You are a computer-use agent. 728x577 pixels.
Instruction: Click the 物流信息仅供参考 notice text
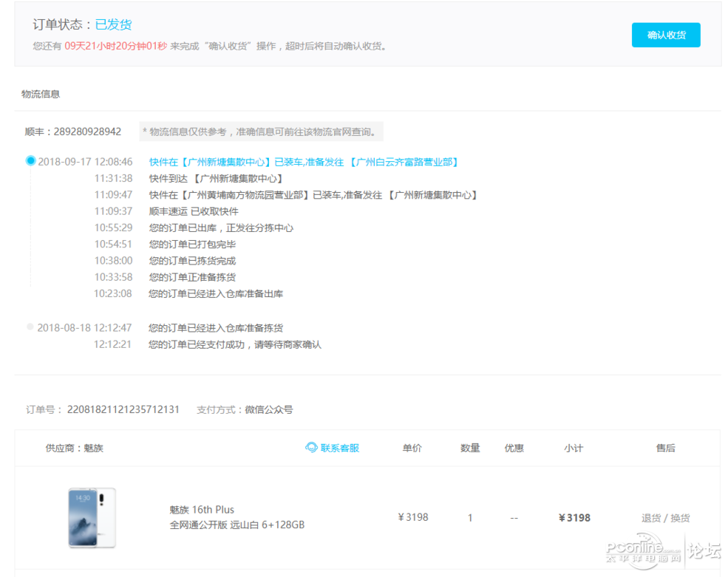[x=262, y=132]
